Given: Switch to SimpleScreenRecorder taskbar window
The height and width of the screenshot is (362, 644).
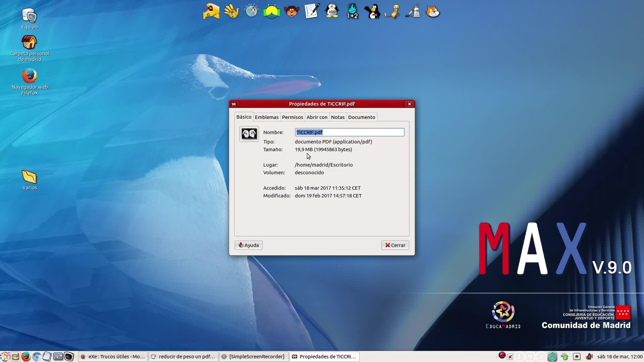Looking at the screenshot, I should click(254, 356).
